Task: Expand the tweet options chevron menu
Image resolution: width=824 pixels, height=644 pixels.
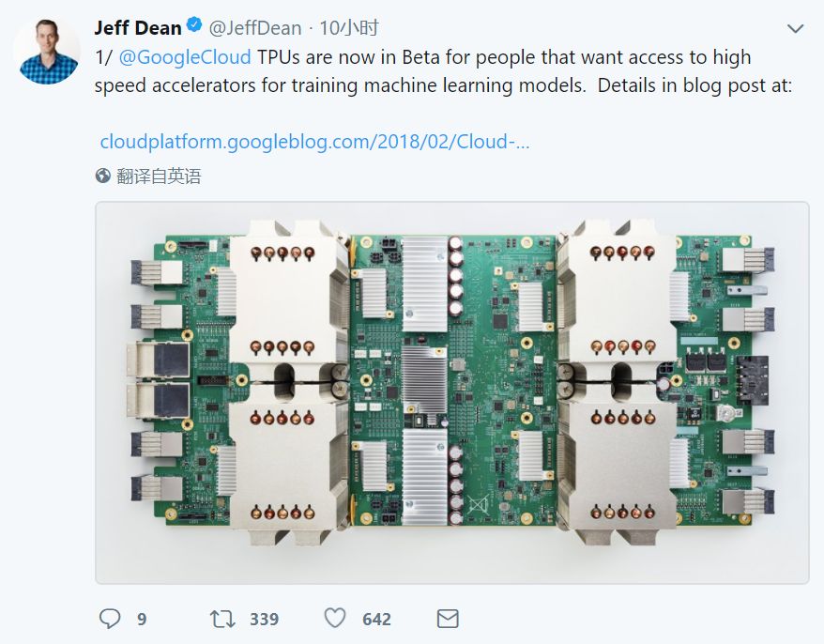Action: point(795,29)
